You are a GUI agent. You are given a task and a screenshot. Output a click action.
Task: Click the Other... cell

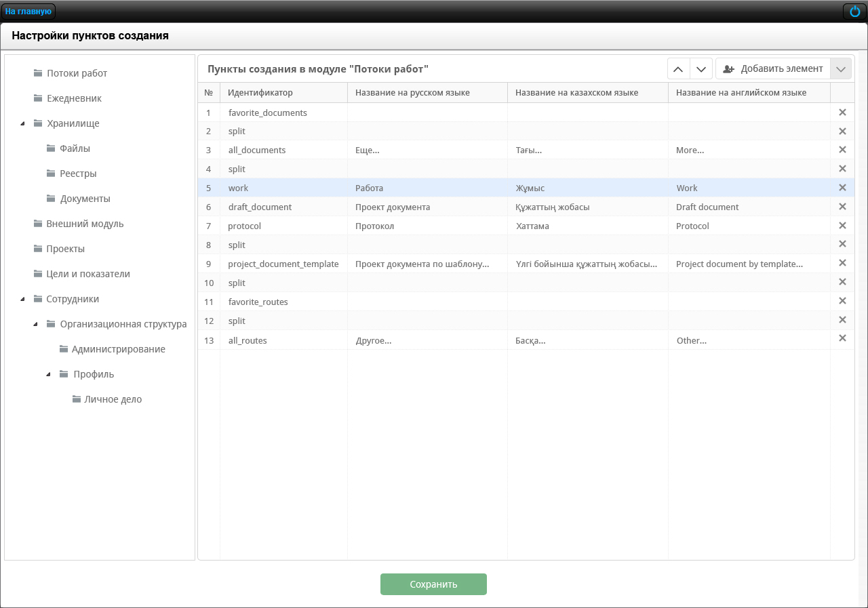[749, 340]
